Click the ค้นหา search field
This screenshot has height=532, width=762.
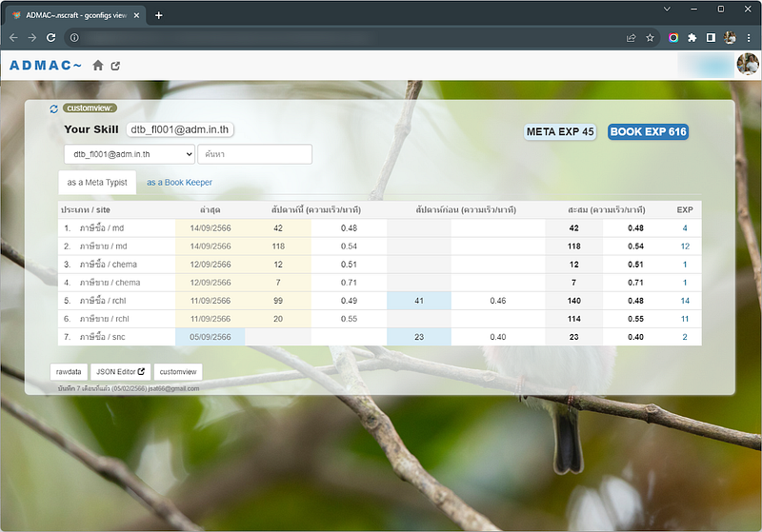pyautogui.click(x=254, y=154)
